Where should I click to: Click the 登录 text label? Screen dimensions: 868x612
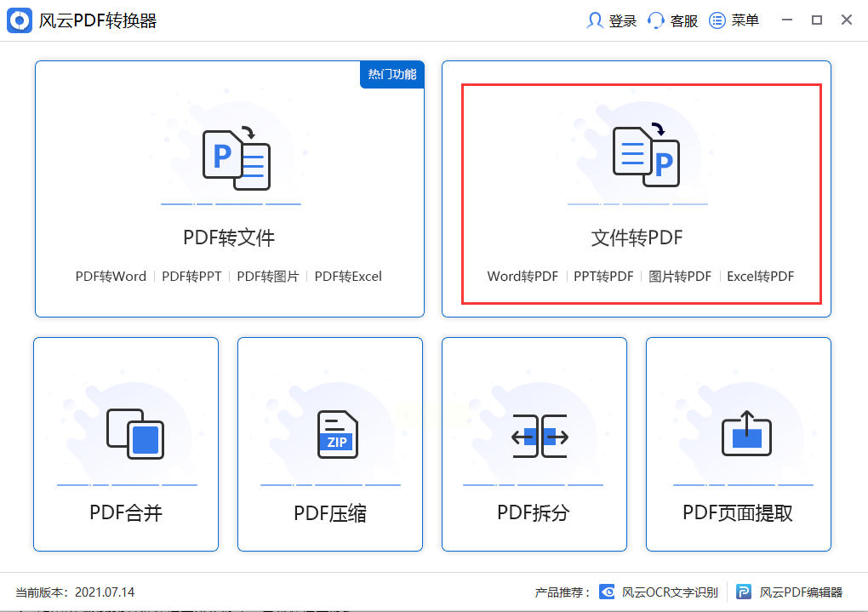click(x=623, y=21)
